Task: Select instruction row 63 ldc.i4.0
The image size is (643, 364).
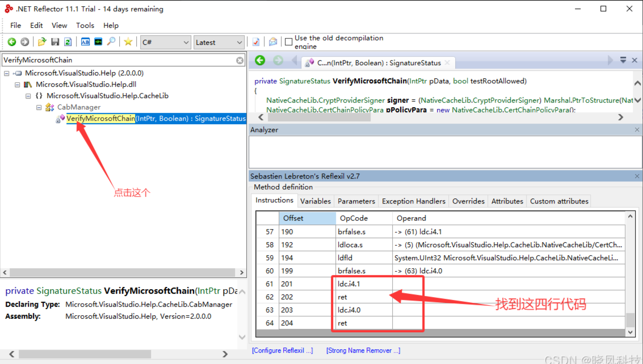Action: 440,310
